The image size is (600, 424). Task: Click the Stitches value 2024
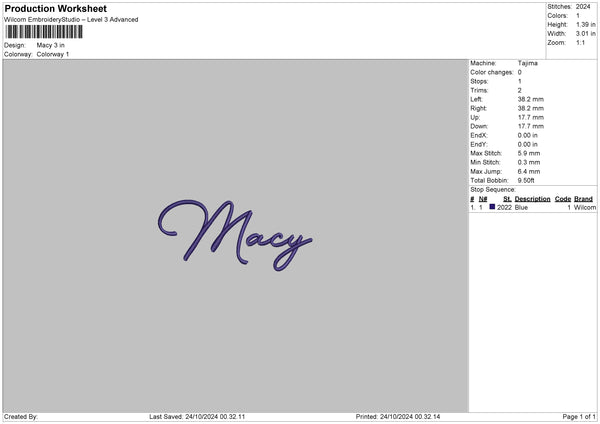pos(583,7)
